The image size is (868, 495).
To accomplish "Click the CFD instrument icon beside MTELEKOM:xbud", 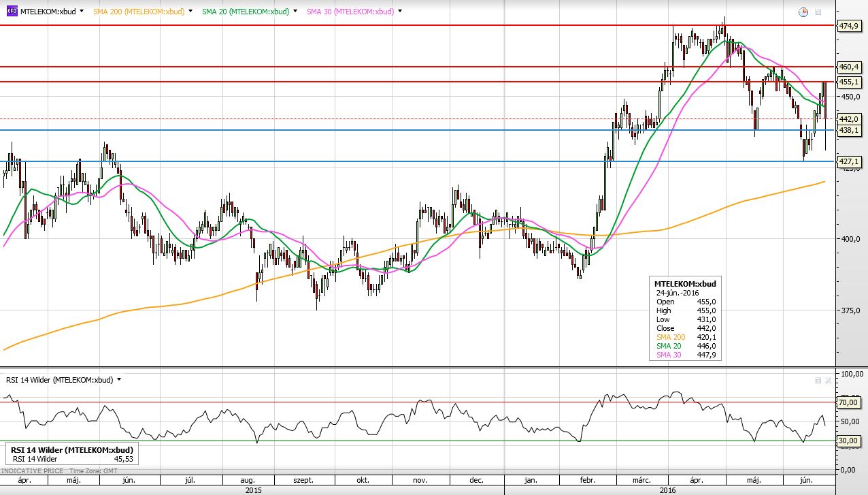I will tap(12, 11).
